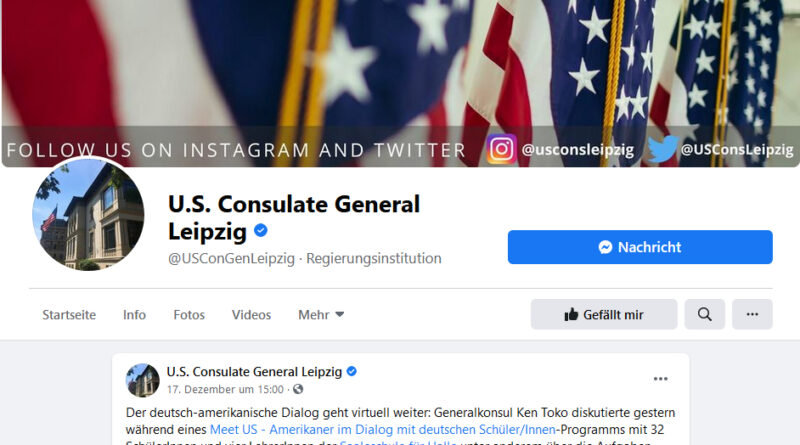The width and height of the screenshot is (800, 445).
Task: Open post author name U.S. Consulate General Leipzig
Action: click(254, 372)
